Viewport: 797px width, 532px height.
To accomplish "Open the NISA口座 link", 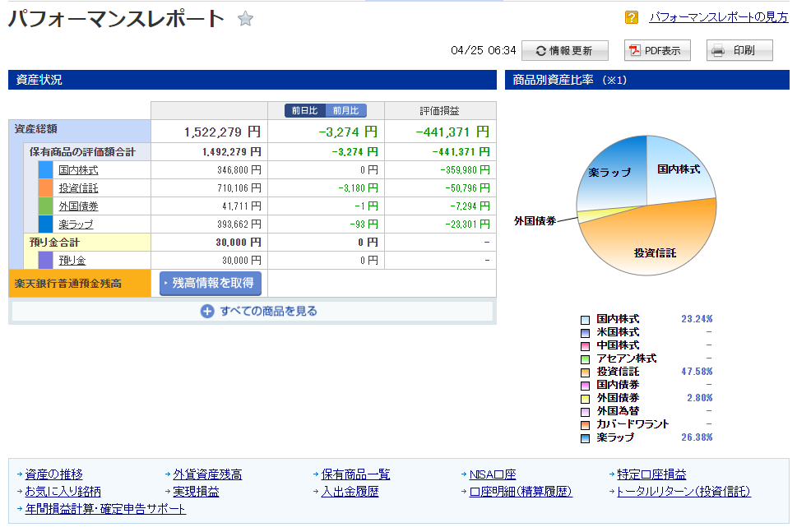I will 493,474.
